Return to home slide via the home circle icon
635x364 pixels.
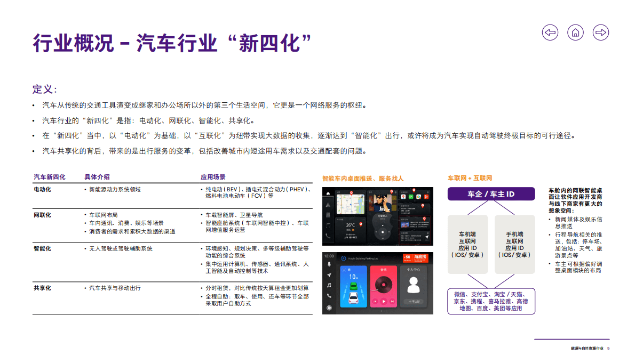click(x=576, y=33)
